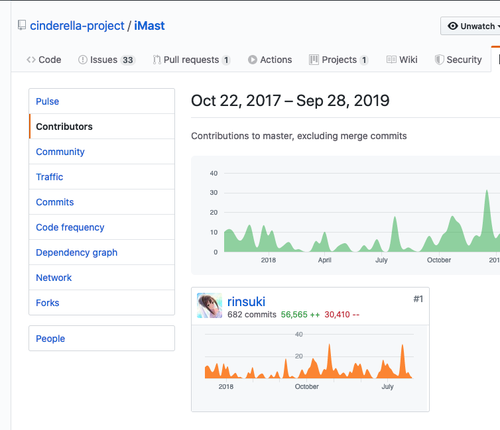500x430 pixels.
Task: Click the Security shield icon
Action: (439, 60)
